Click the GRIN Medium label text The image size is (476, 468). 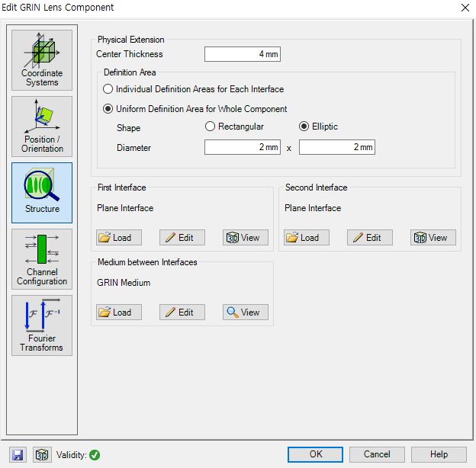coord(124,283)
